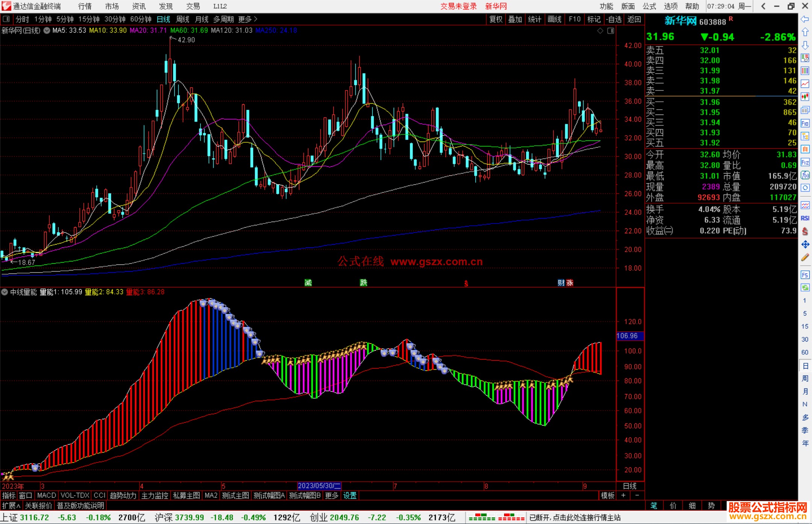Click the 复权 button
812x524 pixels.
coord(496,19)
